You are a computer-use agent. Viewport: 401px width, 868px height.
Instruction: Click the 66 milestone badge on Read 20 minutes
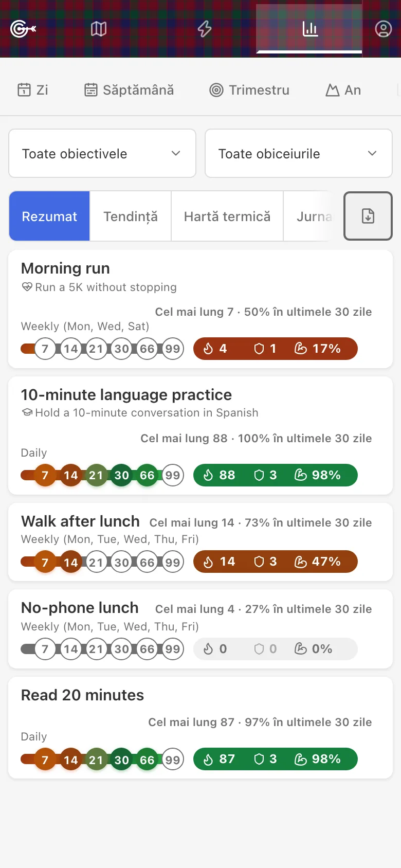147,759
